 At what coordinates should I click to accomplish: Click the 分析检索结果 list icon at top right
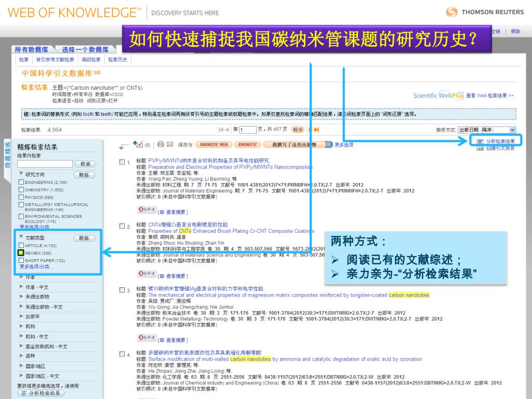click(x=480, y=141)
